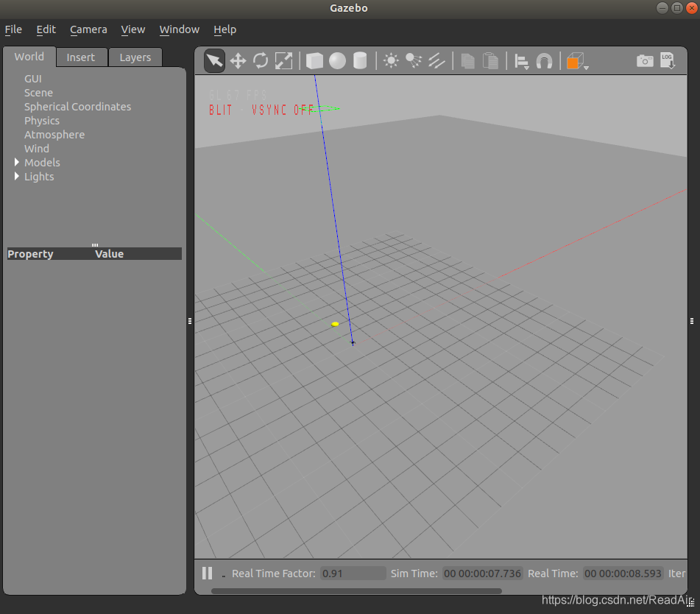Select Physics in the world tree
This screenshot has height=614, width=700.
(x=42, y=121)
